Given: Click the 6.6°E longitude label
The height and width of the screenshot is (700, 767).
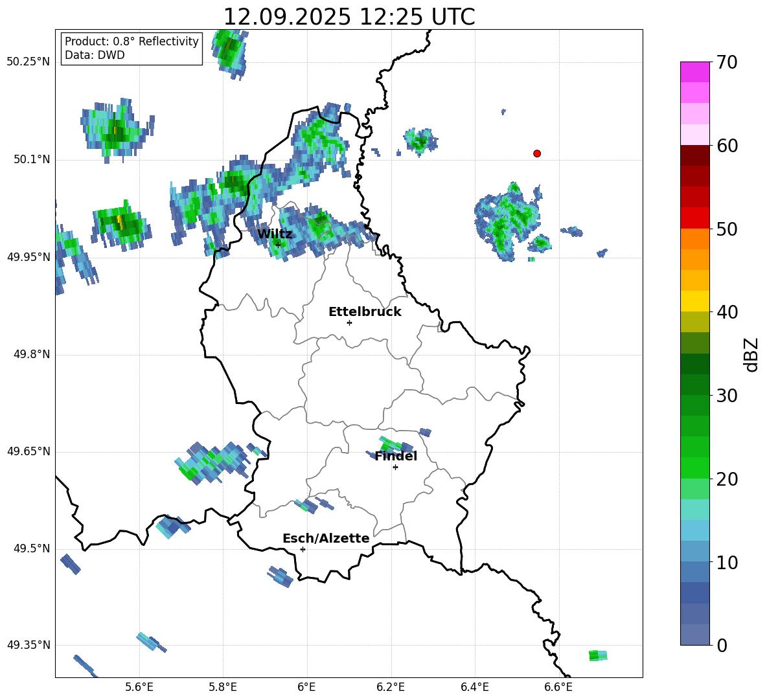Looking at the screenshot, I should (x=558, y=687).
